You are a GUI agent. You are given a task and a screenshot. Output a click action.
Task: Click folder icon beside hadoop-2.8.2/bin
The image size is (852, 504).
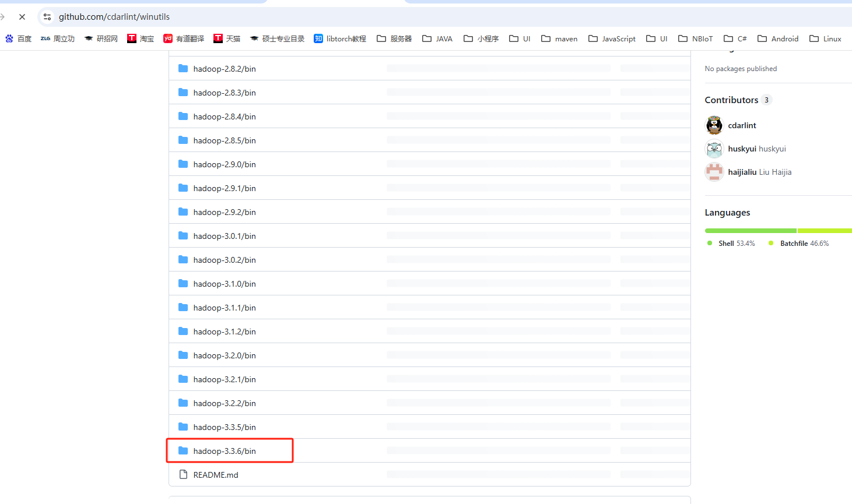pos(183,68)
